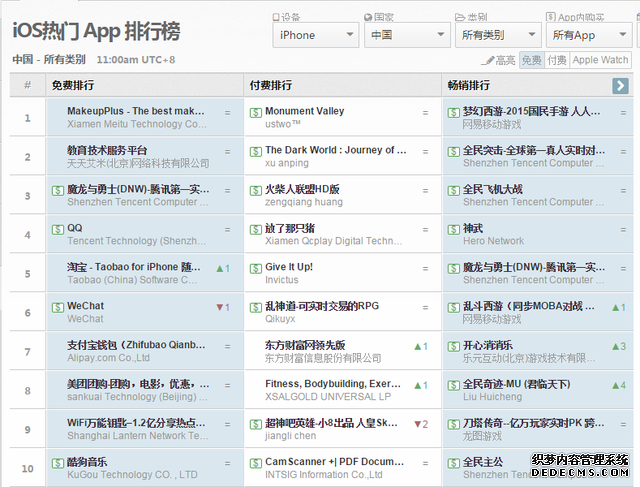Image resolution: width=640 pixels, height=487 pixels.
Task: Open 神武 by Hero Network
Action: [x=473, y=228]
